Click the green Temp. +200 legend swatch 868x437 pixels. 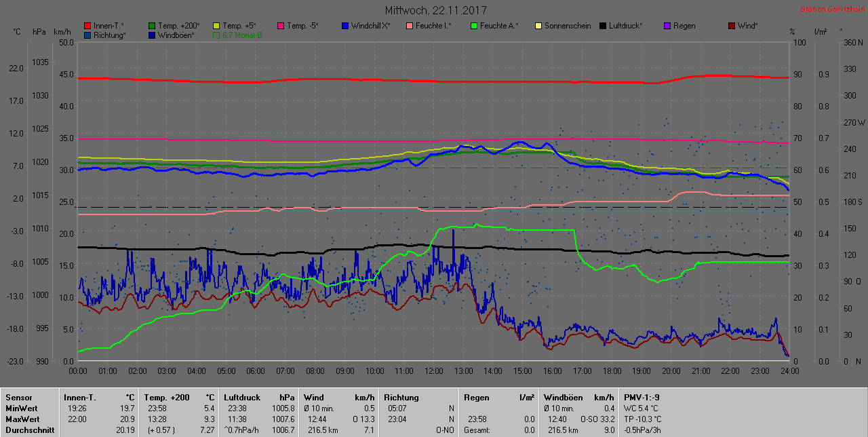151,26
